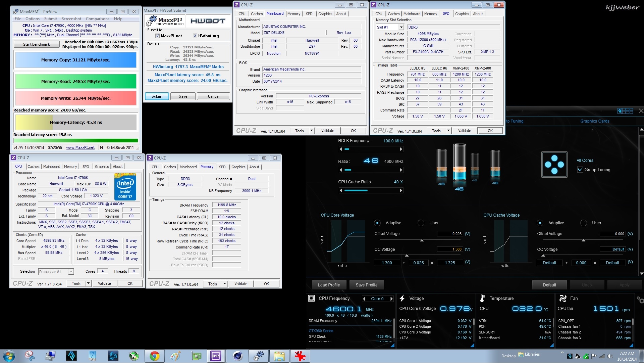Increase the BCLK Frequency with right arrow
644x363 pixels.
click(x=401, y=149)
